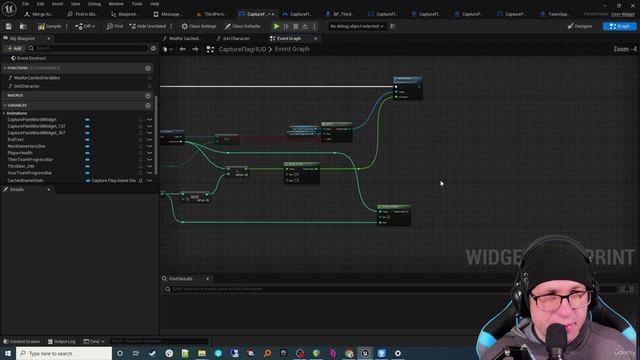The width and height of the screenshot is (640, 360).
Task: Open the Edit menu
Action: tap(40, 4)
